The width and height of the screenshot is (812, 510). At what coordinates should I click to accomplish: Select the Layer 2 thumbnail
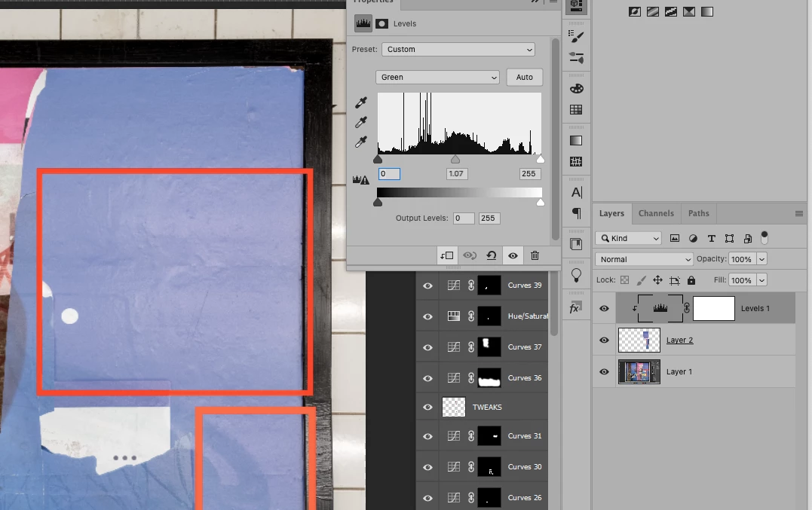point(639,340)
